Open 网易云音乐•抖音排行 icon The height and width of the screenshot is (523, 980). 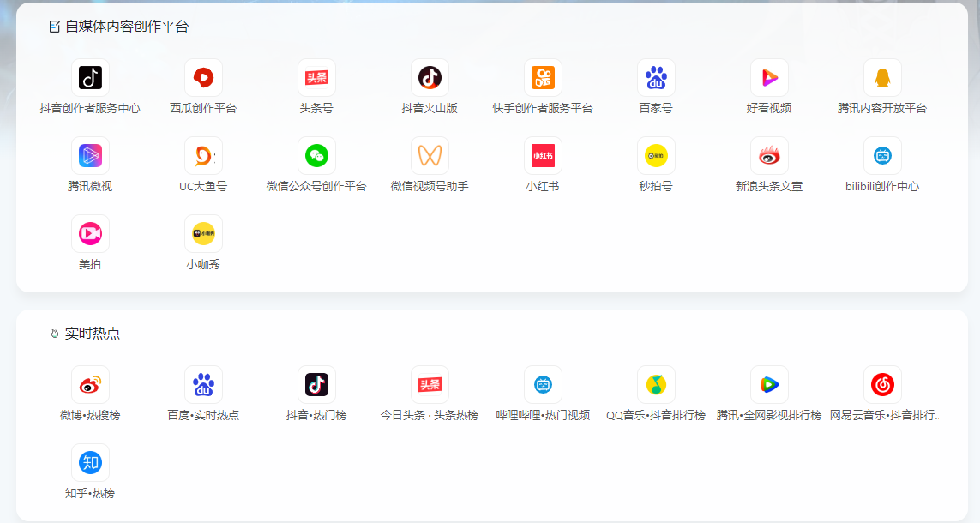coord(882,384)
